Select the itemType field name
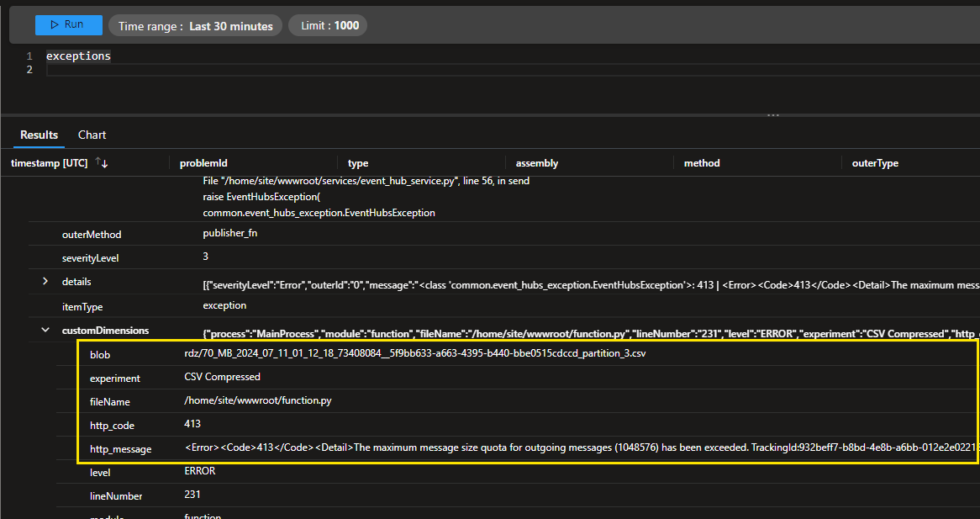980x519 pixels. coord(82,307)
